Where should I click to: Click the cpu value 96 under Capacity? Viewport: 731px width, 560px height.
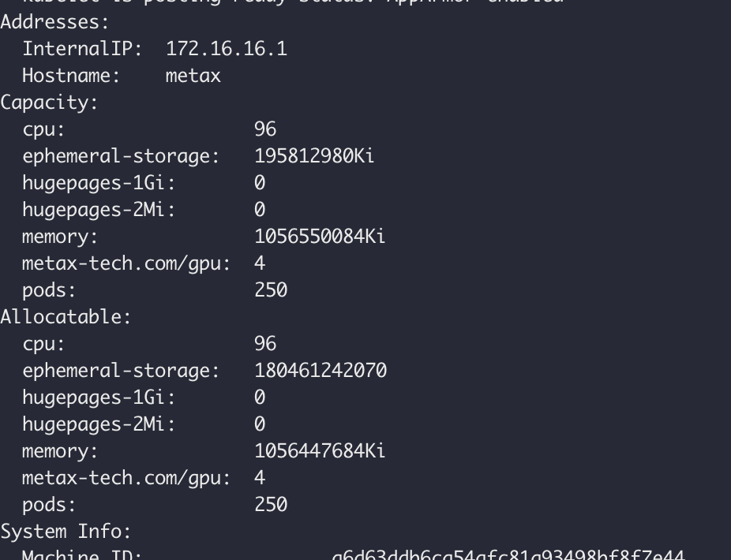point(265,129)
